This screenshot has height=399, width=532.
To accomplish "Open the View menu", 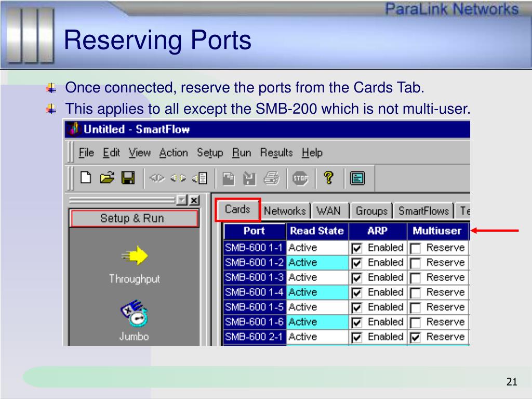I will (x=139, y=153).
